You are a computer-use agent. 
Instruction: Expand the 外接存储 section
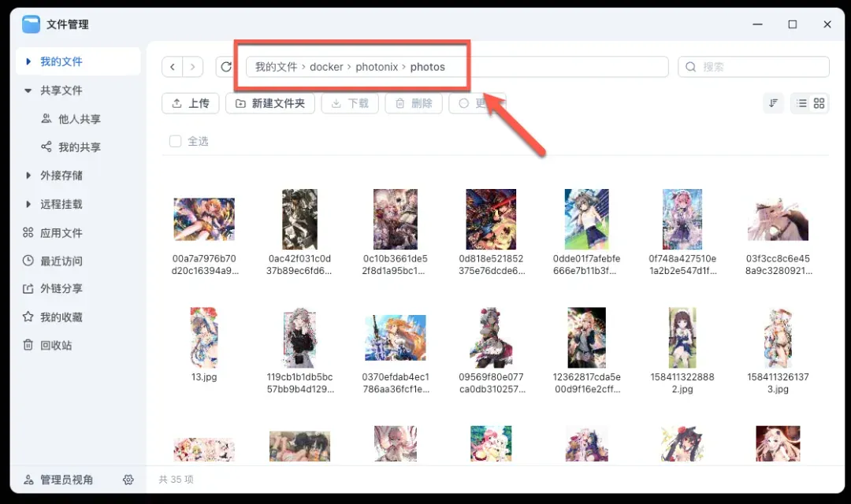(28, 176)
